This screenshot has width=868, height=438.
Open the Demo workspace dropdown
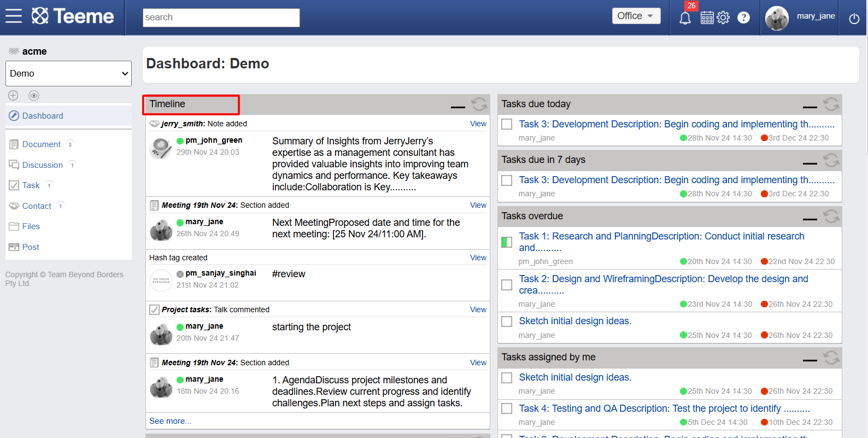[69, 73]
